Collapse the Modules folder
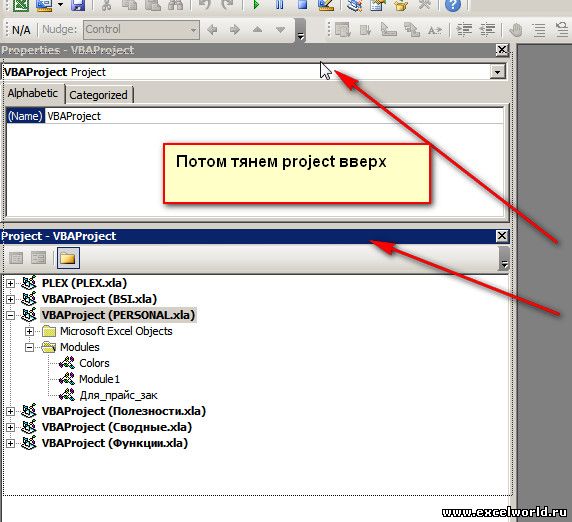The image size is (572, 522). click(29, 348)
